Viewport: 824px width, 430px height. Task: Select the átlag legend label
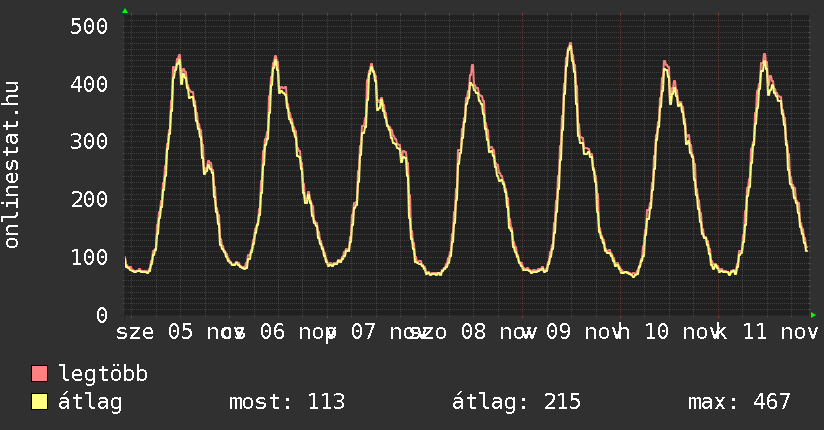(91, 402)
